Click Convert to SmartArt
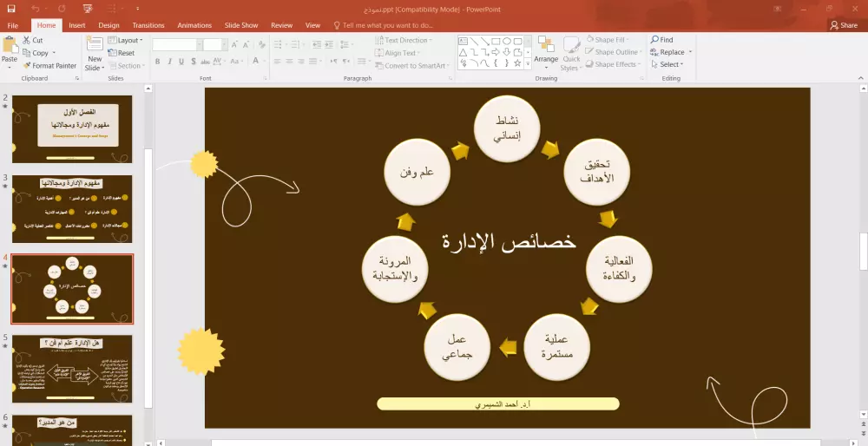Image resolution: width=868 pixels, height=446 pixels. click(x=412, y=66)
